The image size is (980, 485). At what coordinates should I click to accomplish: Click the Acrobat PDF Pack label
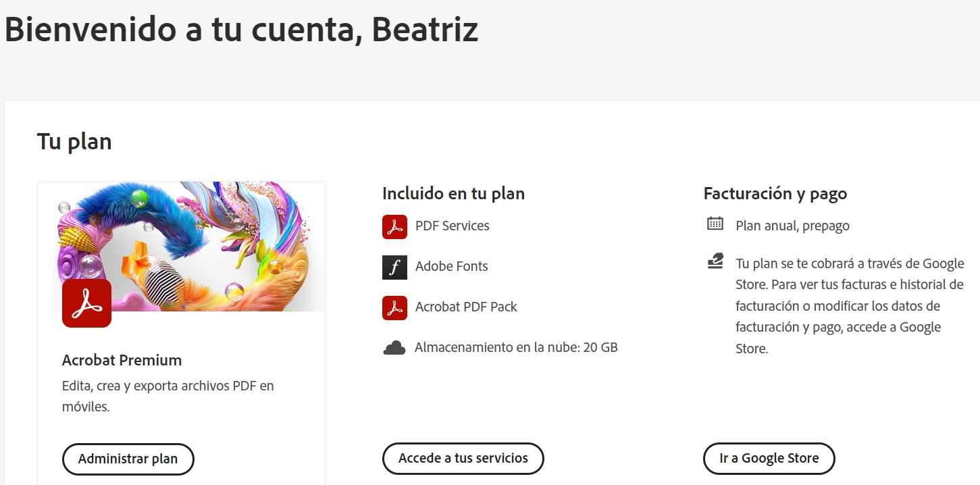pyautogui.click(x=466, y=307)
